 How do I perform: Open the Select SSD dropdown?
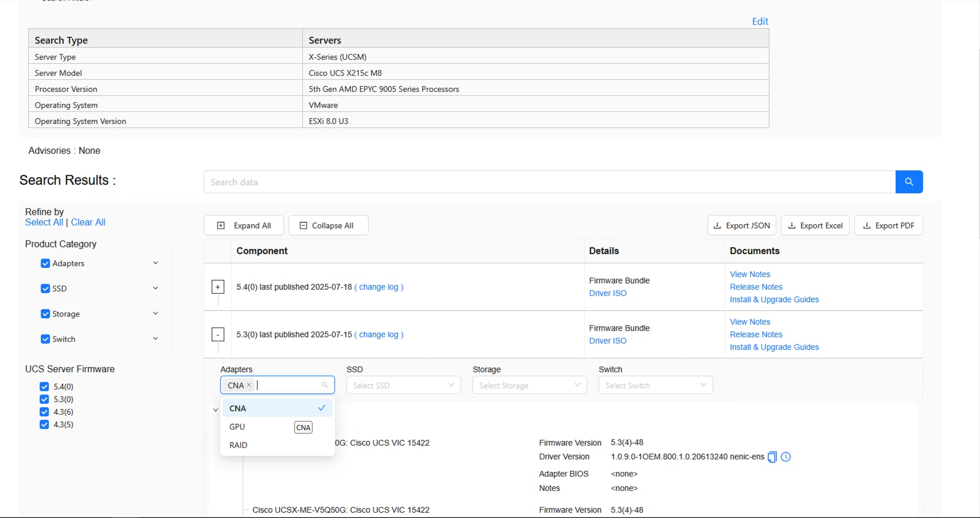(403, 385)
